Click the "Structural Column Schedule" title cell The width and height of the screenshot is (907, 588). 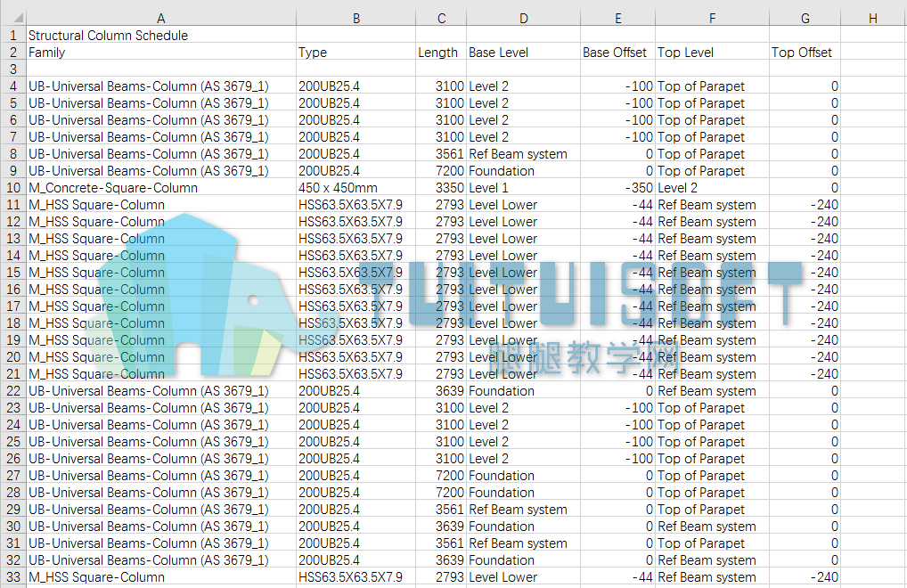[x=160, y=36]
